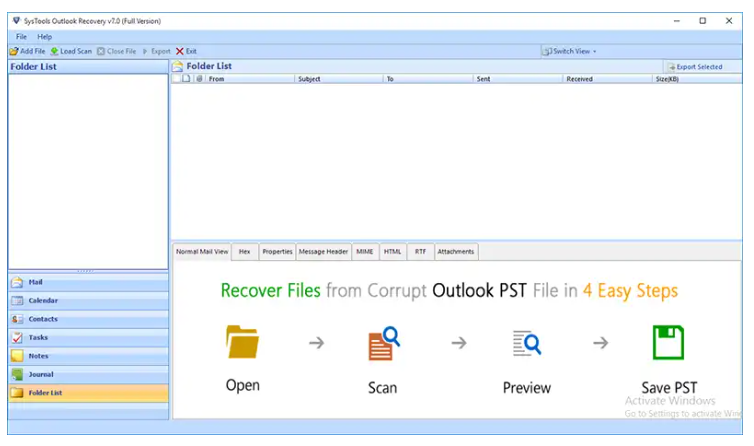This screenshot has width=754, height=446.
Task: Click the Folder List icon in sidebar
Action: pyautogui.click(x=17, y=393)
